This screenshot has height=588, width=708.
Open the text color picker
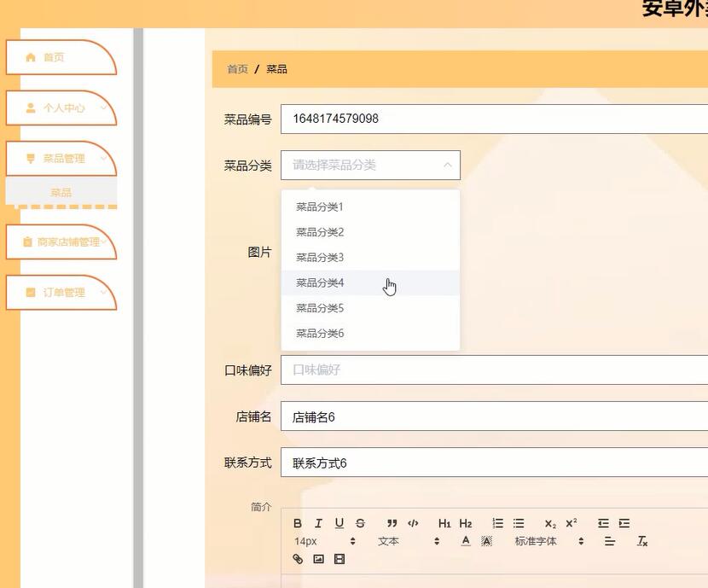click(x=465, y=541)
